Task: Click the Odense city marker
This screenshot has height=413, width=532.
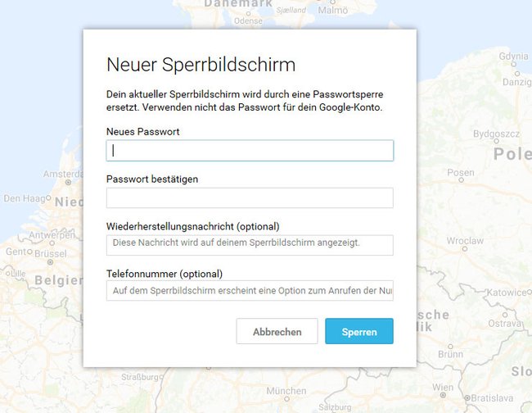Action: tap(248, 14)
